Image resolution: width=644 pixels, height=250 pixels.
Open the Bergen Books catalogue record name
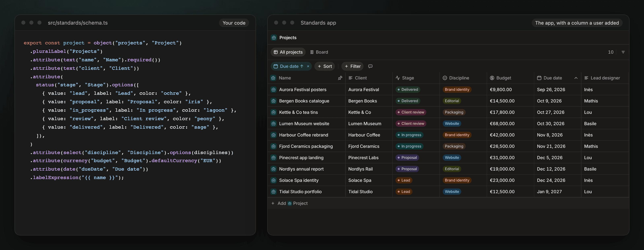click(304, 101)
